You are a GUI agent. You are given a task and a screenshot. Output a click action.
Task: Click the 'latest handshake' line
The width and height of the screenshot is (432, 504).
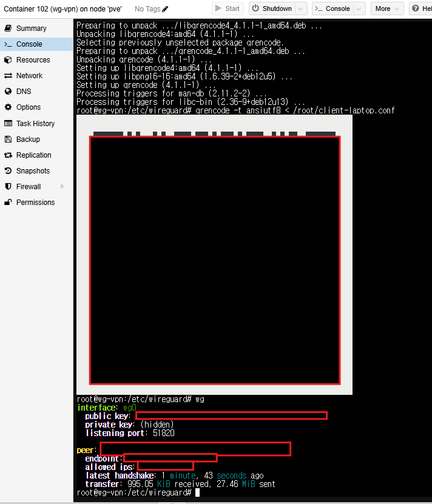174,475
